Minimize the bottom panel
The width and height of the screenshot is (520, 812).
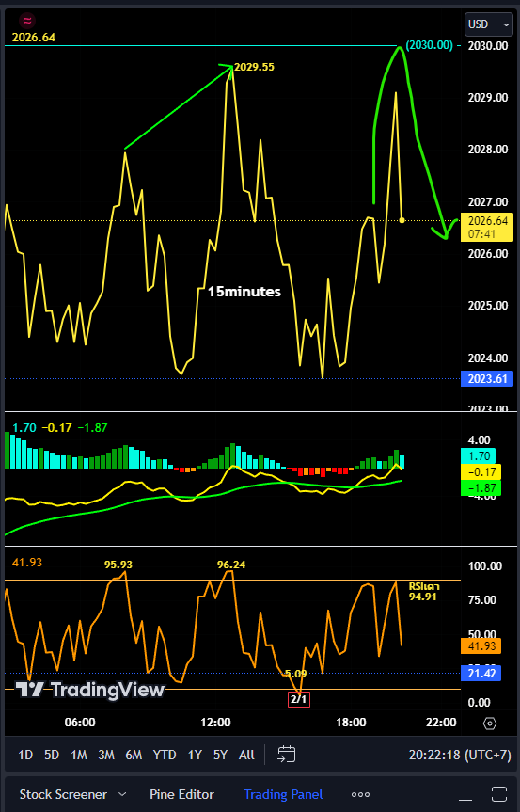coord(465,798)
